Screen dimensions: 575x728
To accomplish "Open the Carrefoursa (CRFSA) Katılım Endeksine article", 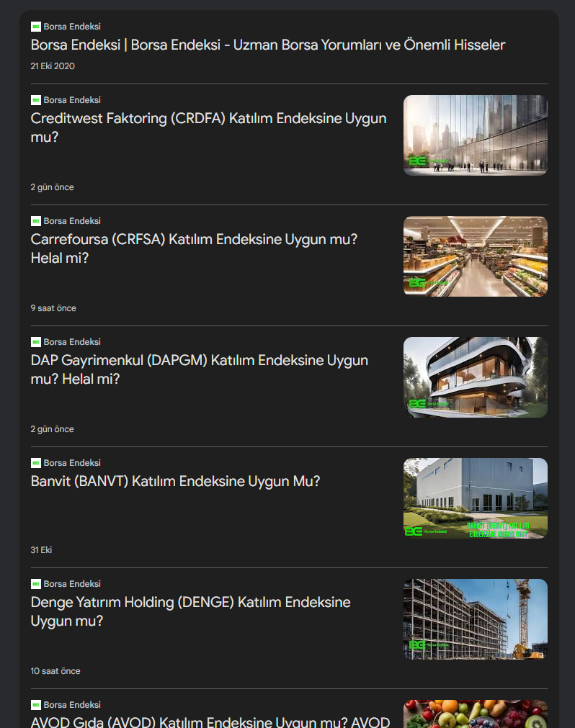I will pyautogui.click(x=194, y=248).
